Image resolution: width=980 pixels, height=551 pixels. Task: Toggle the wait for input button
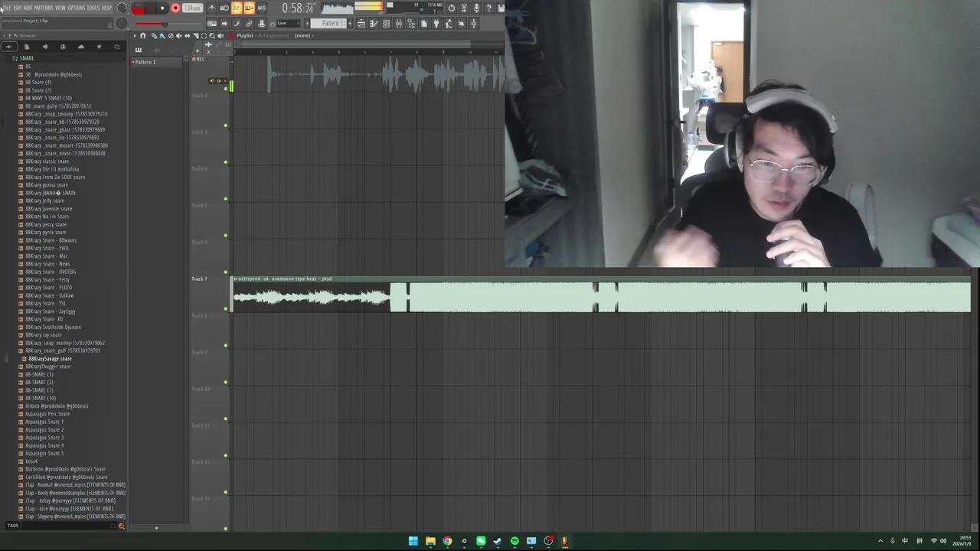224,8
